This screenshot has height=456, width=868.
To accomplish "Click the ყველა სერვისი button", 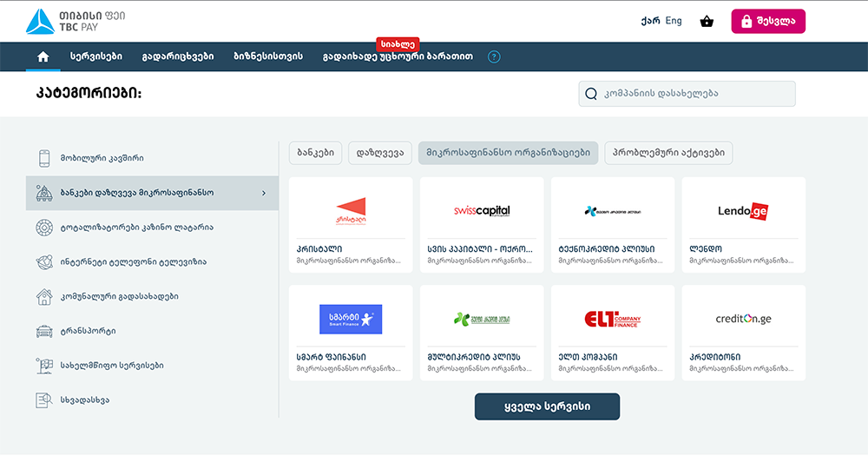I will tap(547, 406).
